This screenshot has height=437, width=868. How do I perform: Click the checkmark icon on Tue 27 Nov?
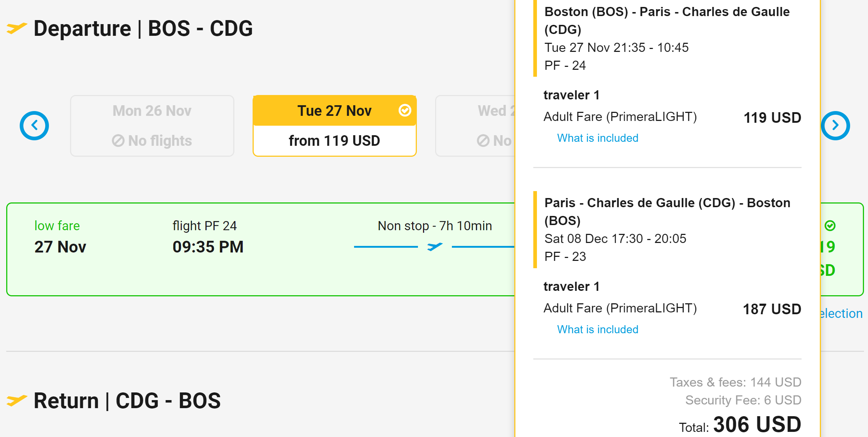tap(405, 110)
